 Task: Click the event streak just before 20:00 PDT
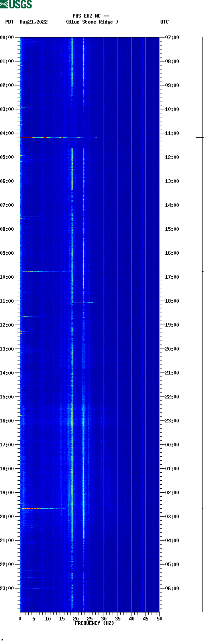click(x=43, y=508)
